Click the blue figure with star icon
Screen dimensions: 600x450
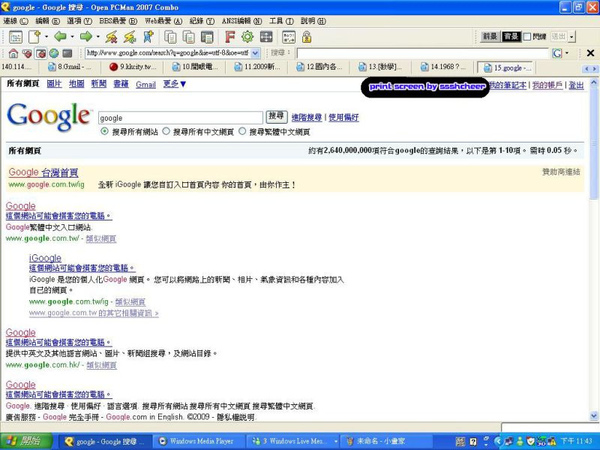pos(148,37)
